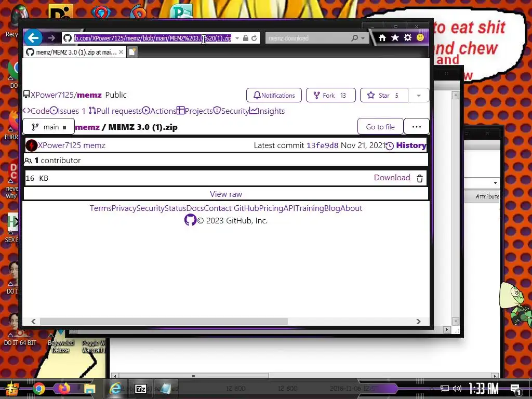Open File Explorer from the taskbar
The width and height of the screenshot is (532, 399).
point(89,389)
